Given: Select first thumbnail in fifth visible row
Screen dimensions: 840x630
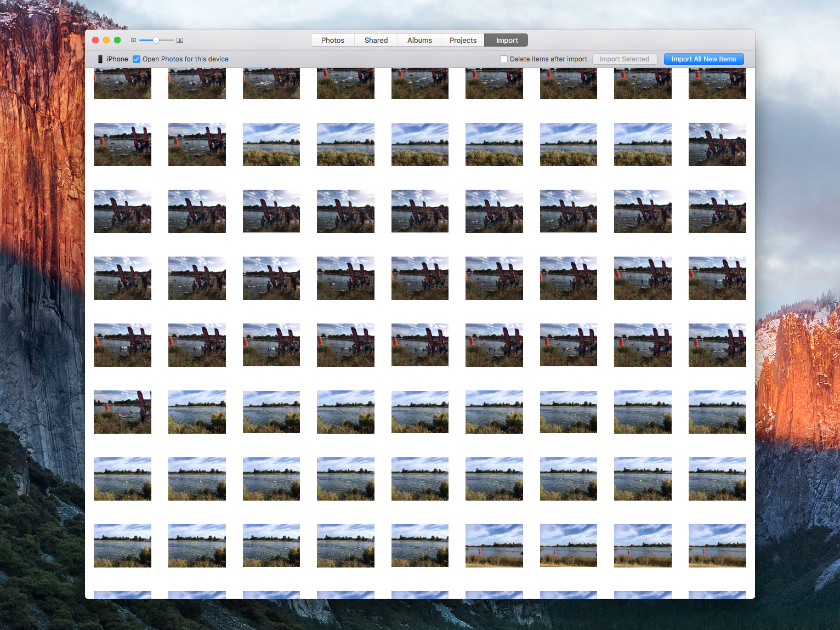Looking at the screenshot, I should (x=122, y=345).
